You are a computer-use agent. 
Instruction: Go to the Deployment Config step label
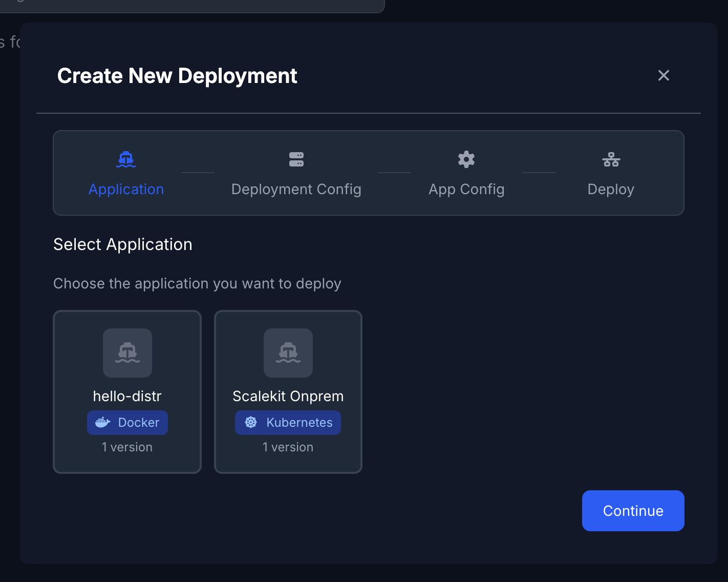[x=296, y=189]
